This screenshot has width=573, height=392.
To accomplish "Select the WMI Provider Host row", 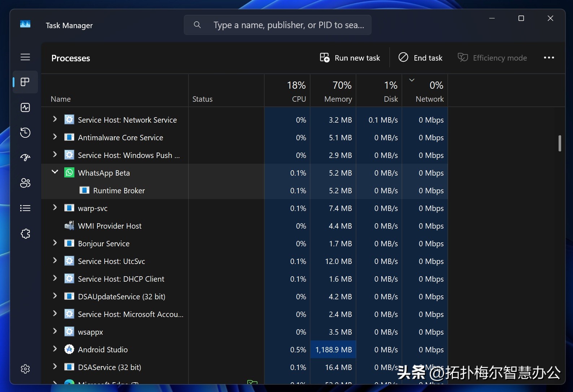I will (x=244, y=226).
